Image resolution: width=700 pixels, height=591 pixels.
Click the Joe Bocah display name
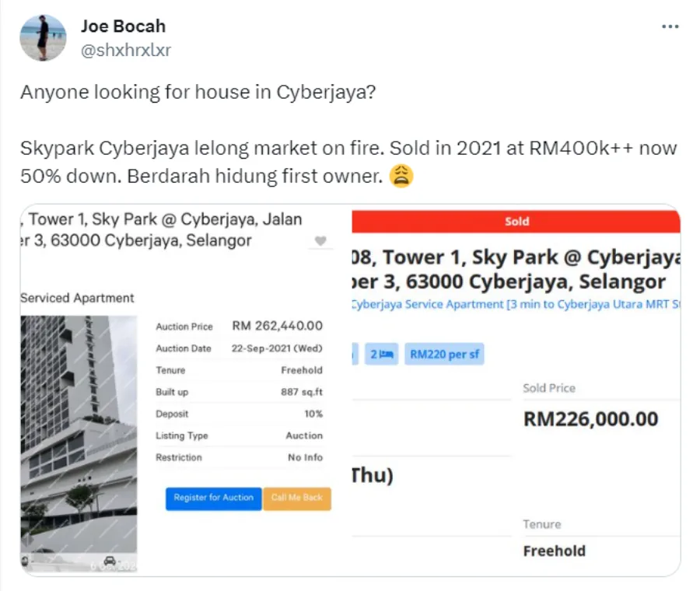pos(123,26)
